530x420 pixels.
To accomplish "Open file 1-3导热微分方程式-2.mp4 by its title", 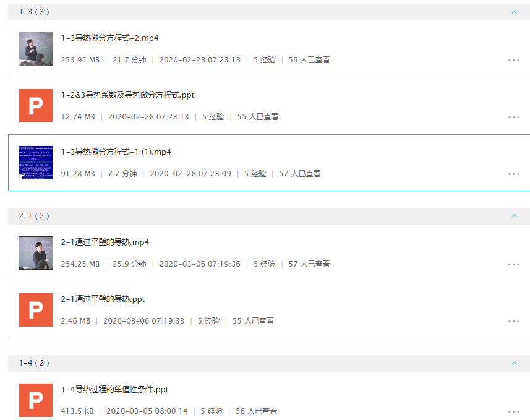I will pos(109,38).
